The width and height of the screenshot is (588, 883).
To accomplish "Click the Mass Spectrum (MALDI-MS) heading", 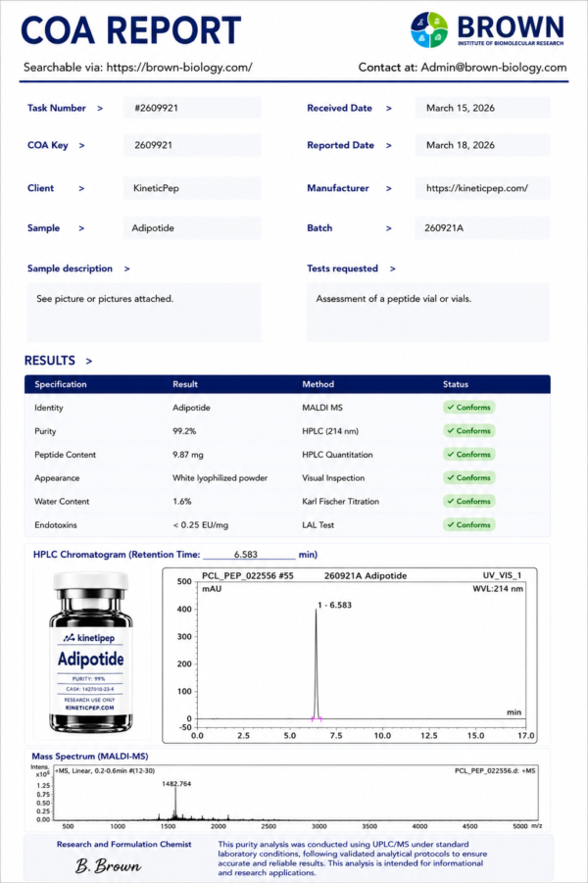I will pyautogui.click(x=89, y=757).
